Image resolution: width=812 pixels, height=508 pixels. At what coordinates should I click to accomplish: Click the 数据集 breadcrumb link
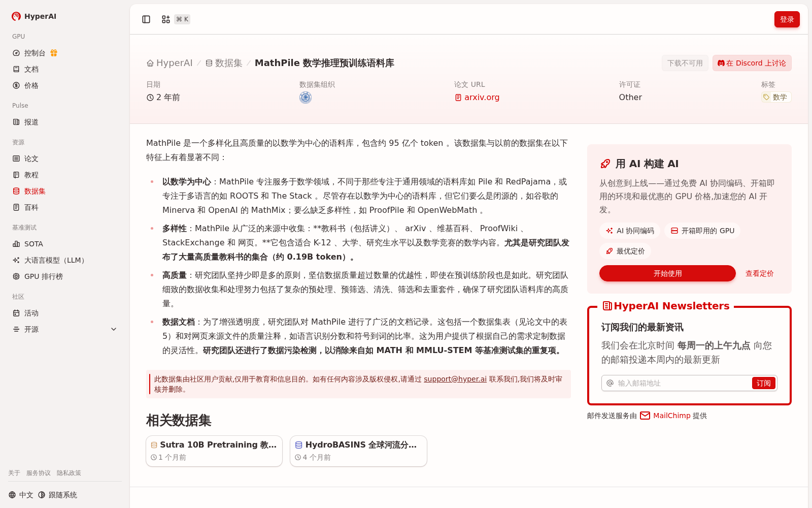(x=228, y=63)
